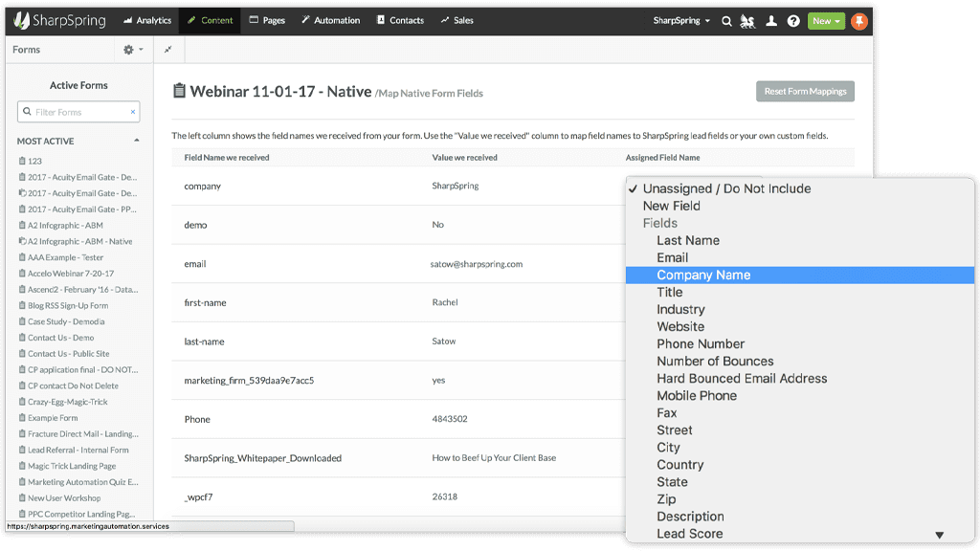Open Contact Us - Public Site form
Viewport: 980px width, 551px height.
(68, 354)
